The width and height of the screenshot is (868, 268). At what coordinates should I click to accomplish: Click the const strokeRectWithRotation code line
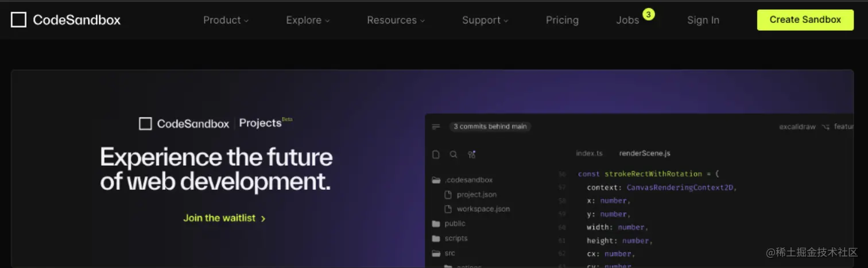click(x=648, y=174)
